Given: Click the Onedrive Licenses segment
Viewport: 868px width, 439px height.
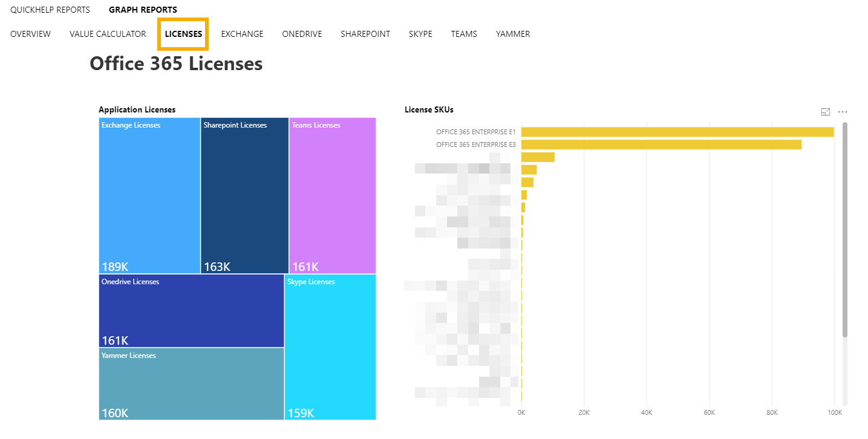Looking at the screenshot, I should (191, 310).
